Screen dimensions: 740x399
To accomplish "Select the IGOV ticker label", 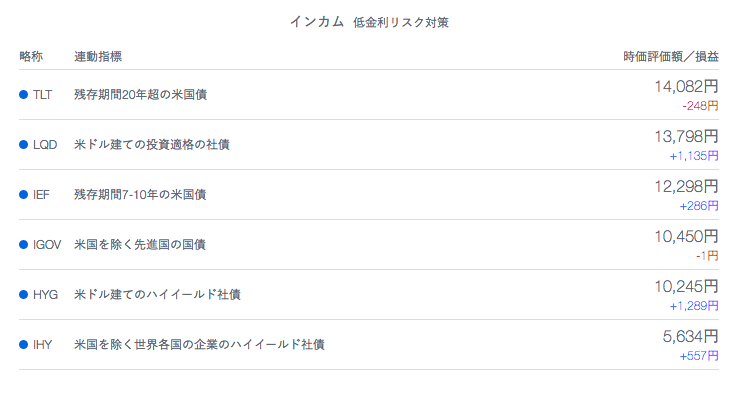I will [47, 245].
